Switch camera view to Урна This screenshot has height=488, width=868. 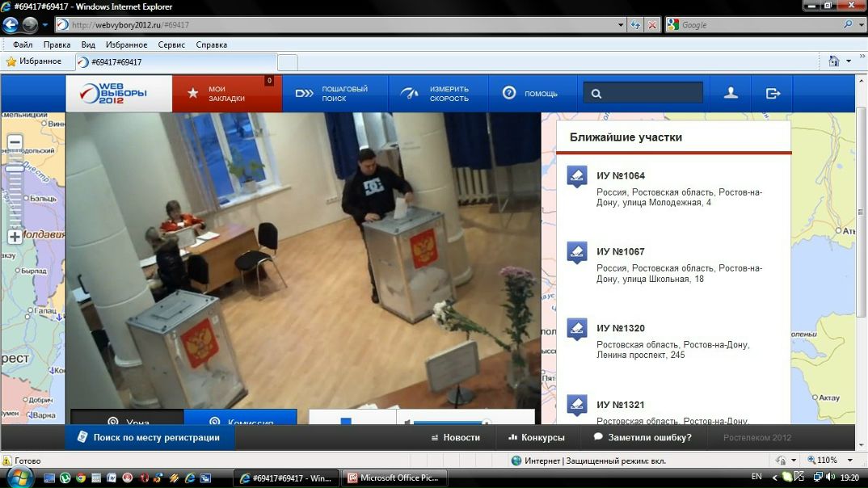pyautogui.click(x=128, y=418)
